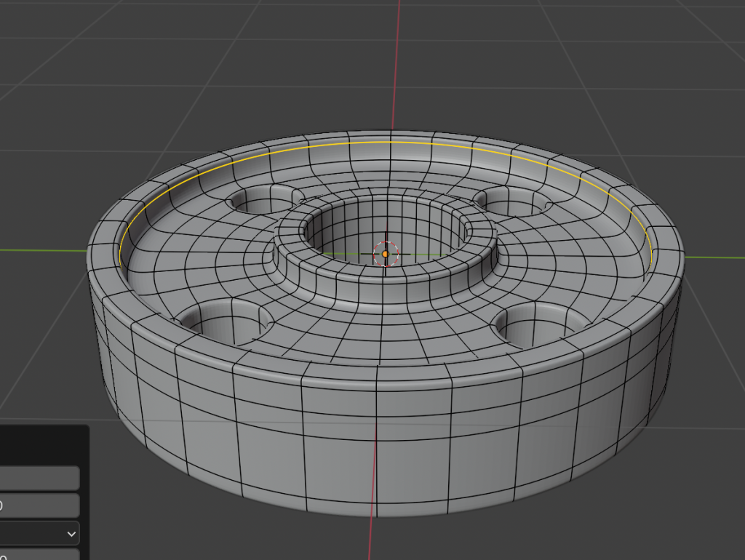Open the dropdown chevron in the operator panel

71,533
